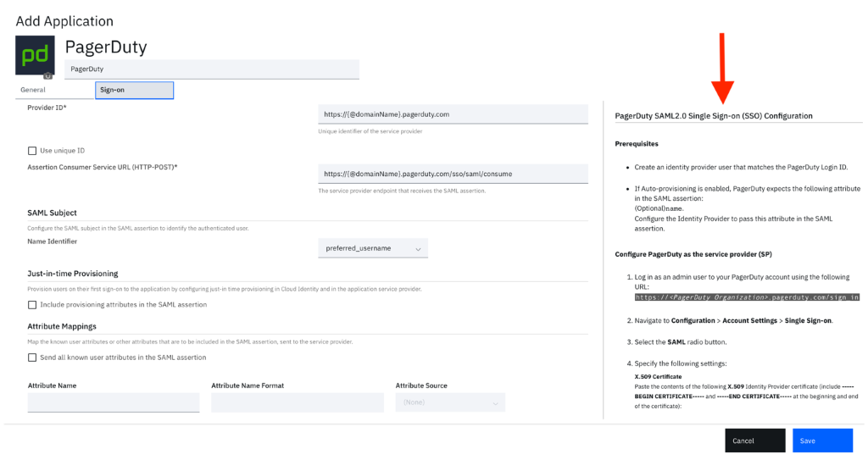Select the Sign-on tab
The image size is (868, 460).
[135, 91]
